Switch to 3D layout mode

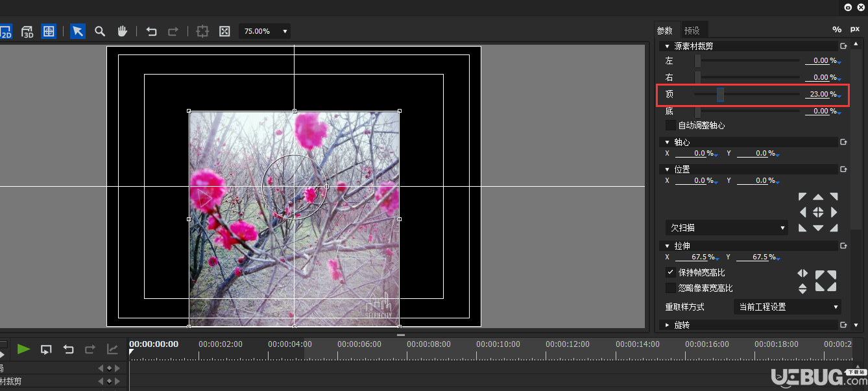point(27,31)
